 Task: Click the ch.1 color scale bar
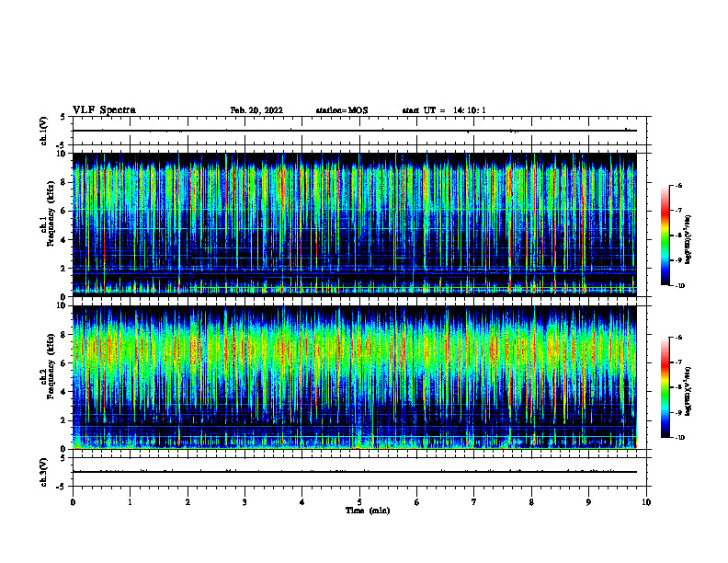point(665,236)
